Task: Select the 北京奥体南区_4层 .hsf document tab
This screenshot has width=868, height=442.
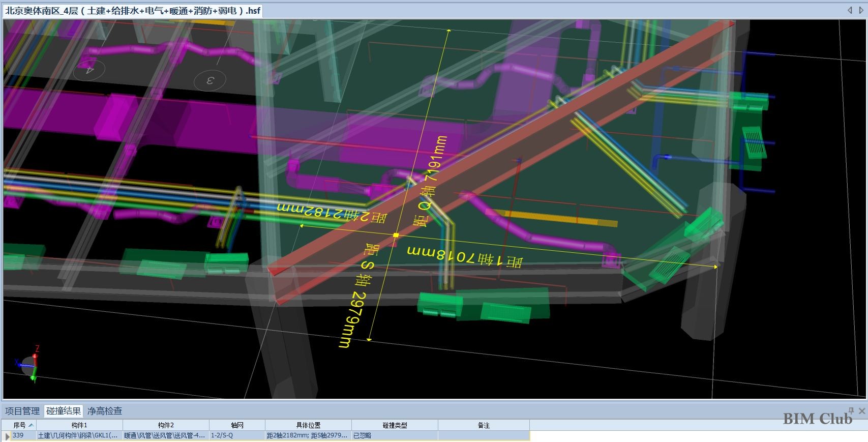Action: click(132, 11)
